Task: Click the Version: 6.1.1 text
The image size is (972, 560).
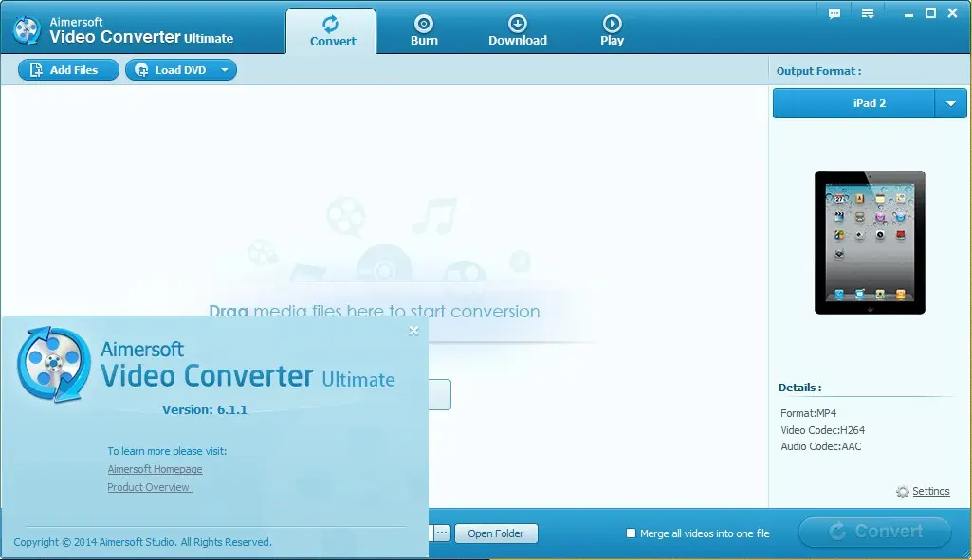Action: coord(205,409)
